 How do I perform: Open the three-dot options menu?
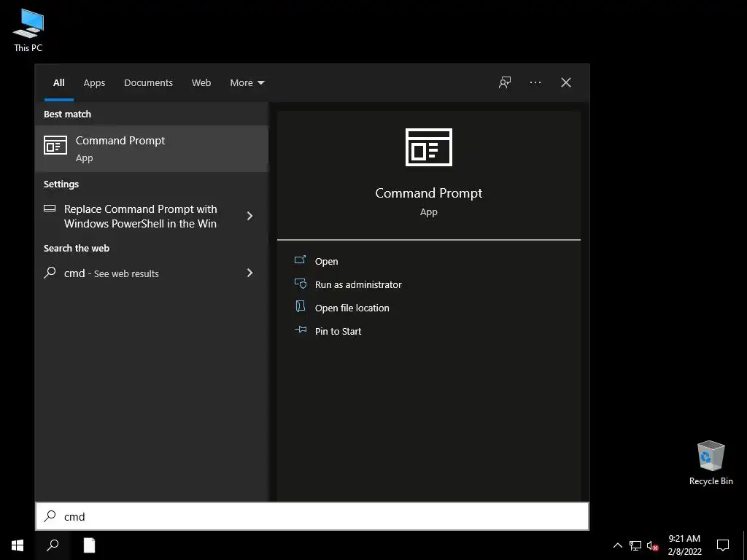535,82
